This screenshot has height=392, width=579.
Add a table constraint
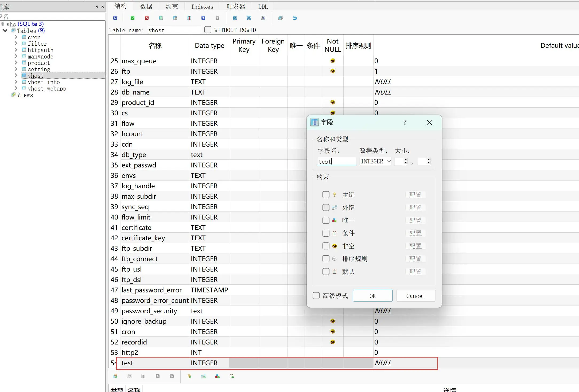115,376
